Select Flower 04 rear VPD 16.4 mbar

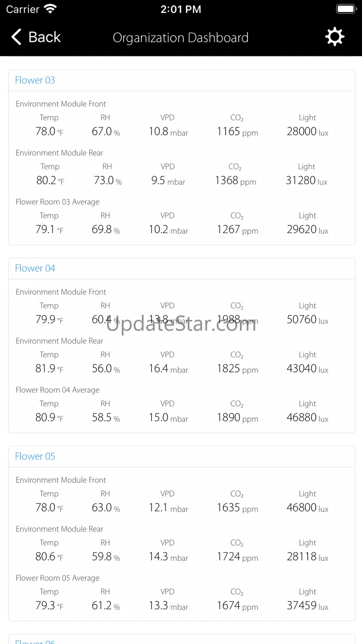click(x=168, y=369)
